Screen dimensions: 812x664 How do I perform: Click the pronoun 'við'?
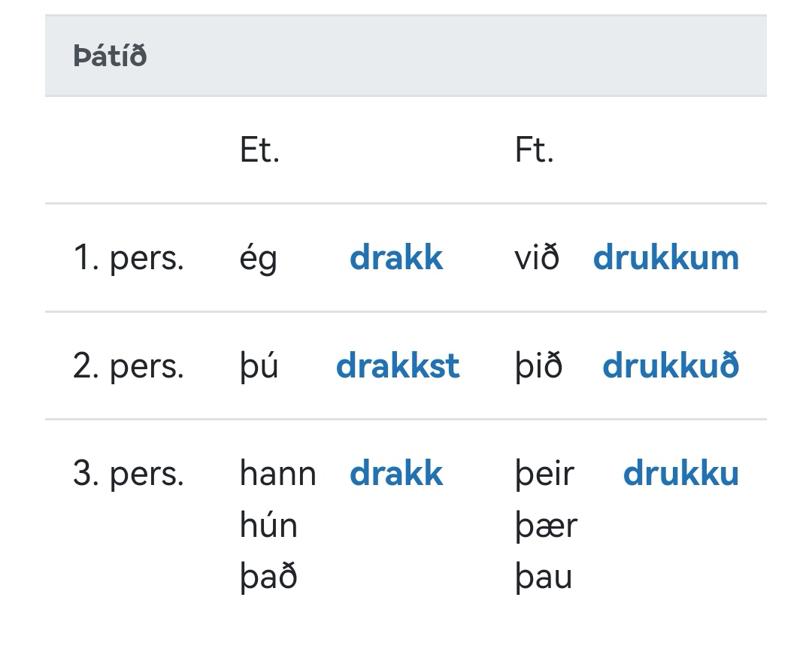click(537, 258)
